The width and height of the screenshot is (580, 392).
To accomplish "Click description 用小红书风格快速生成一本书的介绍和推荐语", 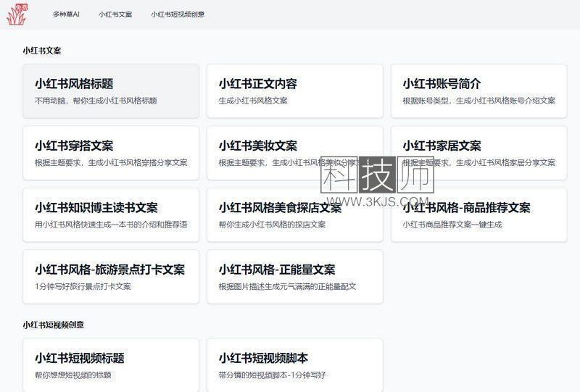I will [111, 225].
